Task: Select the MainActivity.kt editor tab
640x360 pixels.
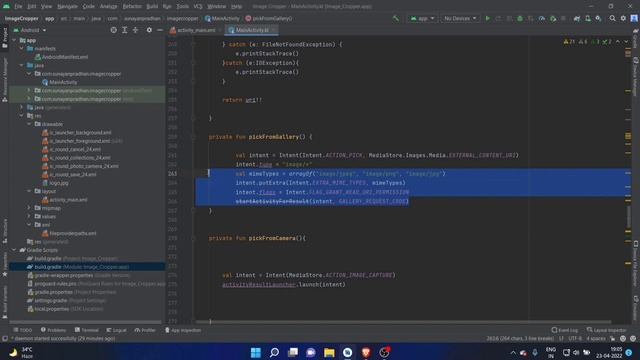Action: (x=251, y=30)
